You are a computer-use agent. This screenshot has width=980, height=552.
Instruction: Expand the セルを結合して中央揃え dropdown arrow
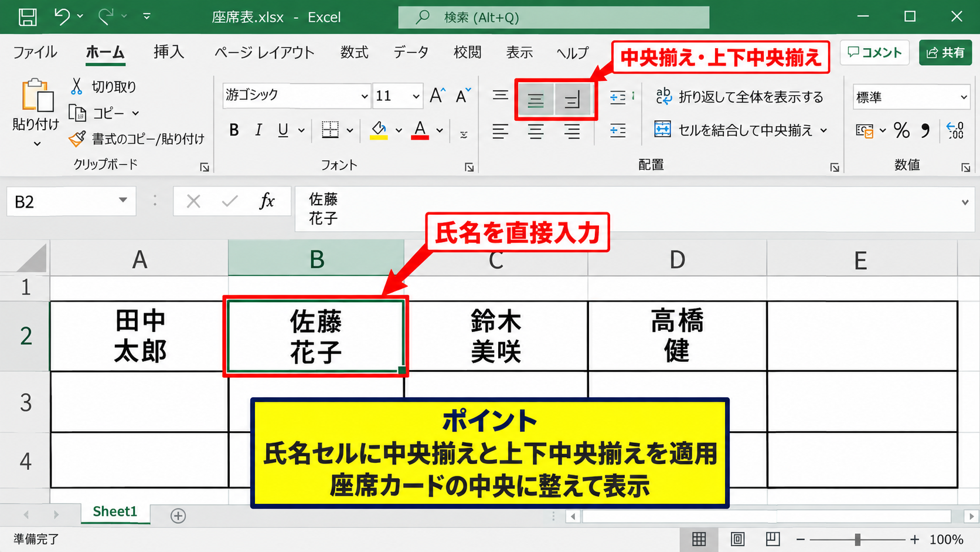point(824,130)
